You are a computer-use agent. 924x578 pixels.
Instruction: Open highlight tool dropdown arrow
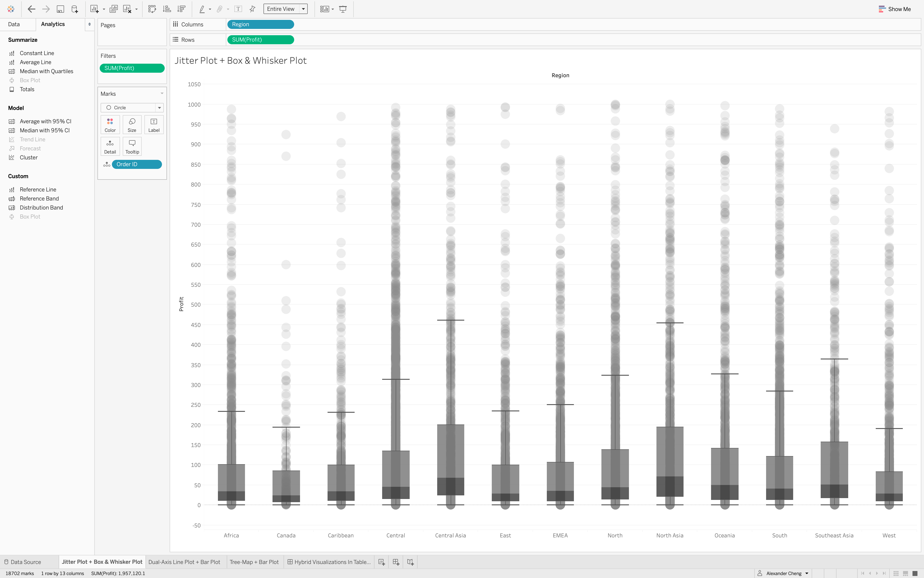coord(210,9)
